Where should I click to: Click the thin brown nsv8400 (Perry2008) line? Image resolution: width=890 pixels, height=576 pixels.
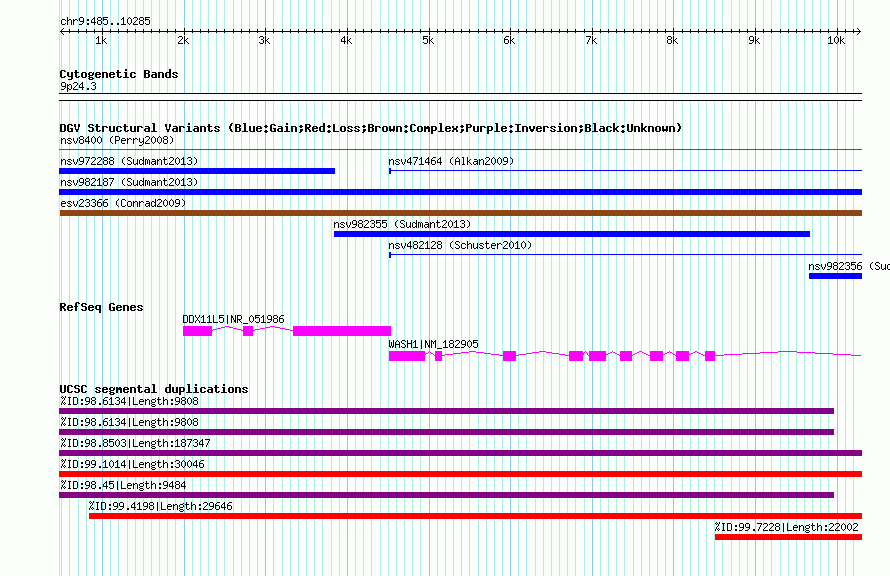coord(460,150)
